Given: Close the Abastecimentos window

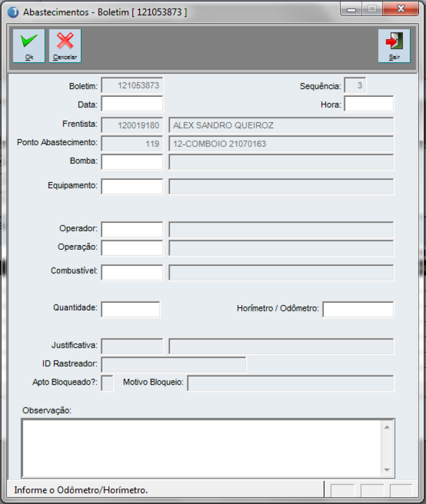Looking at the screenshot, I should click(x=401, y=9).
